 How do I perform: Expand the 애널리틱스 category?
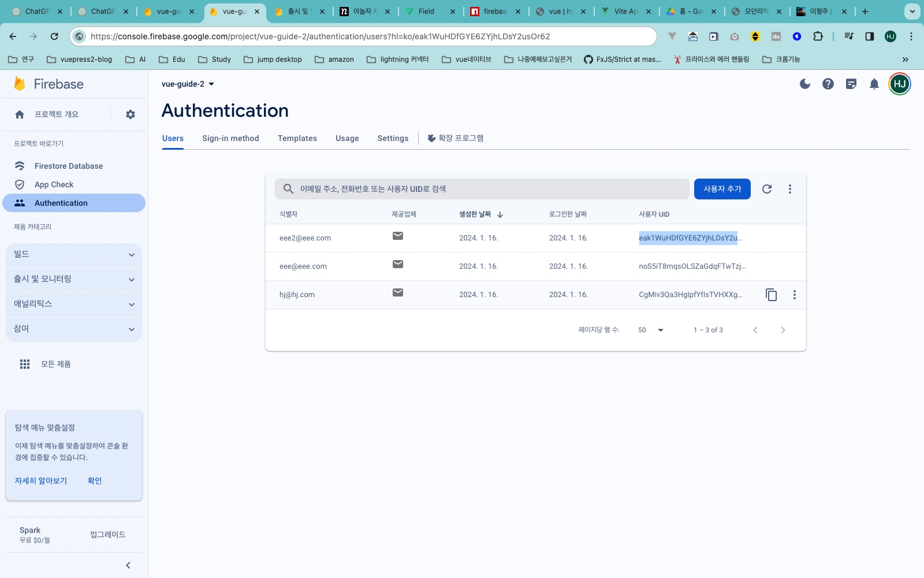(x=74, y=305)
